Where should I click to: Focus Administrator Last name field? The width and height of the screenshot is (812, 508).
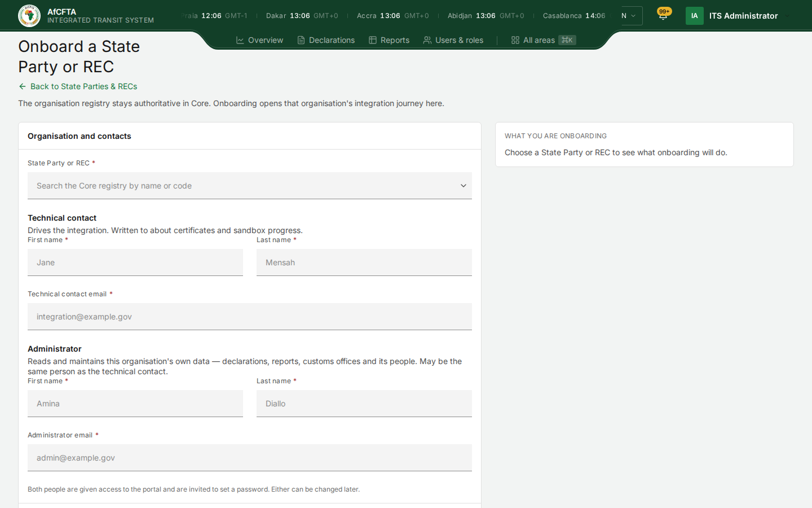364,404
